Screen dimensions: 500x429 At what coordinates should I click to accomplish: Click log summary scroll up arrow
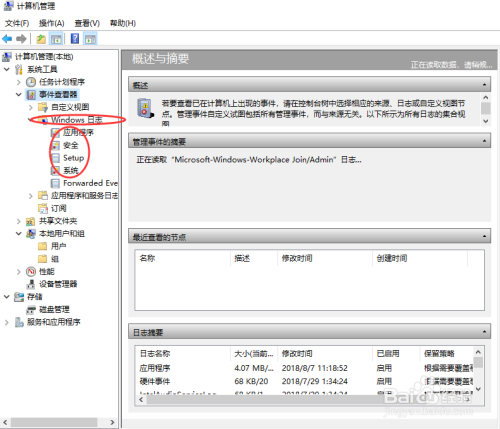point(478,352)
